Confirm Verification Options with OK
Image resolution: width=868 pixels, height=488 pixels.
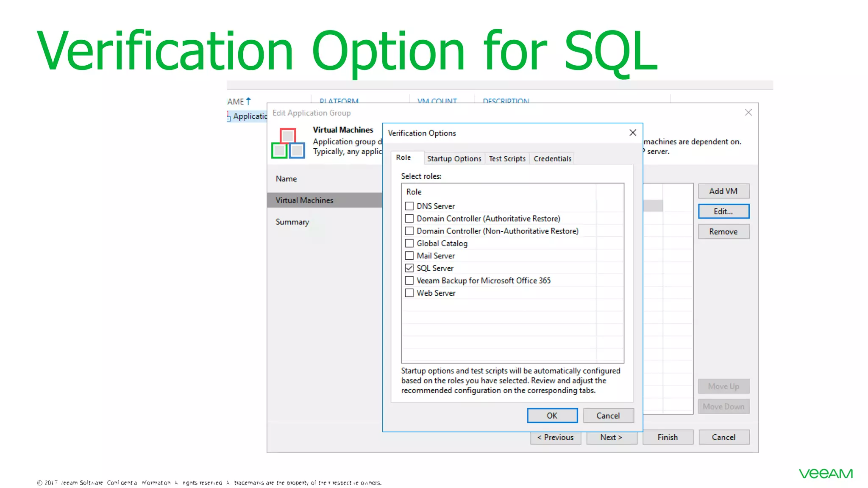(552, 416)
